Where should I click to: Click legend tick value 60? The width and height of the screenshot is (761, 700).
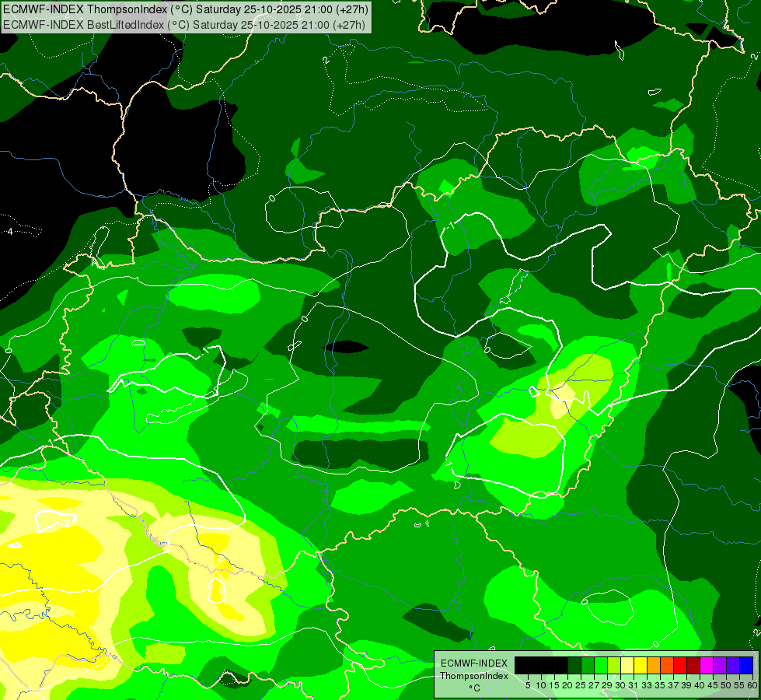click(x=752, y=685)
